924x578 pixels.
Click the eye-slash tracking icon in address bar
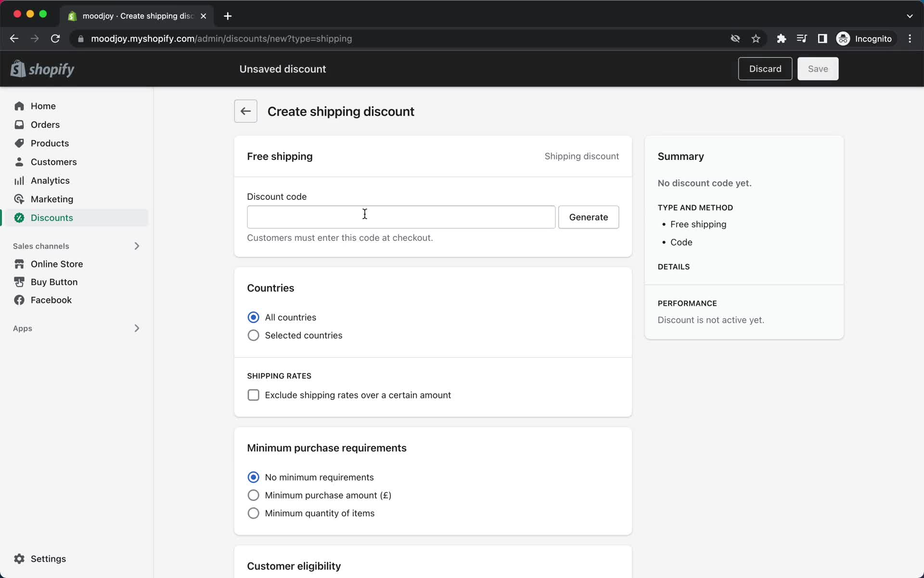[735, 39]
